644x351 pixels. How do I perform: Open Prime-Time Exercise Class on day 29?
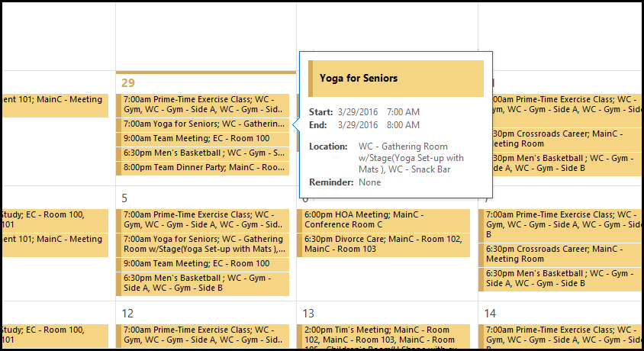click(203, 104)
